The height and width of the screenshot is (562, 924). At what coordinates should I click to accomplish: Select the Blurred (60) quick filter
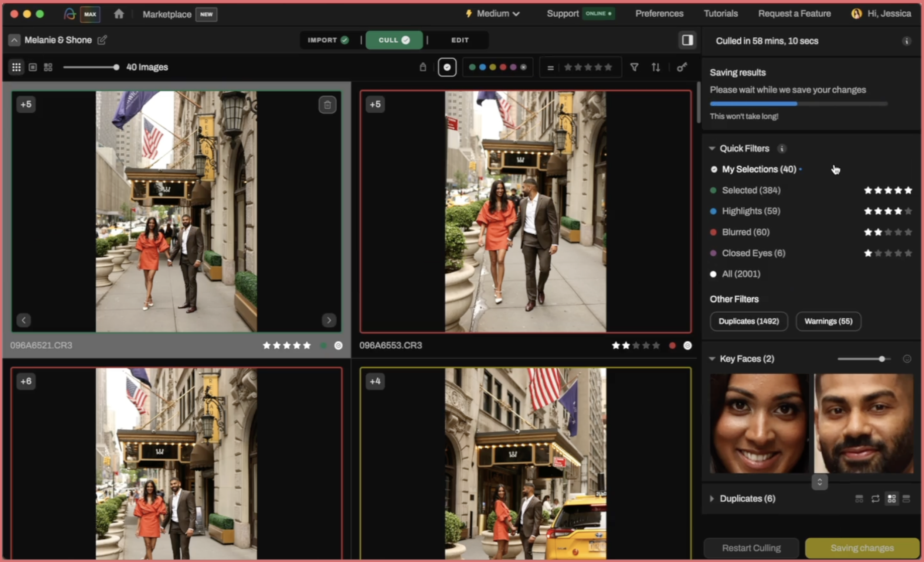pos(745,232)
